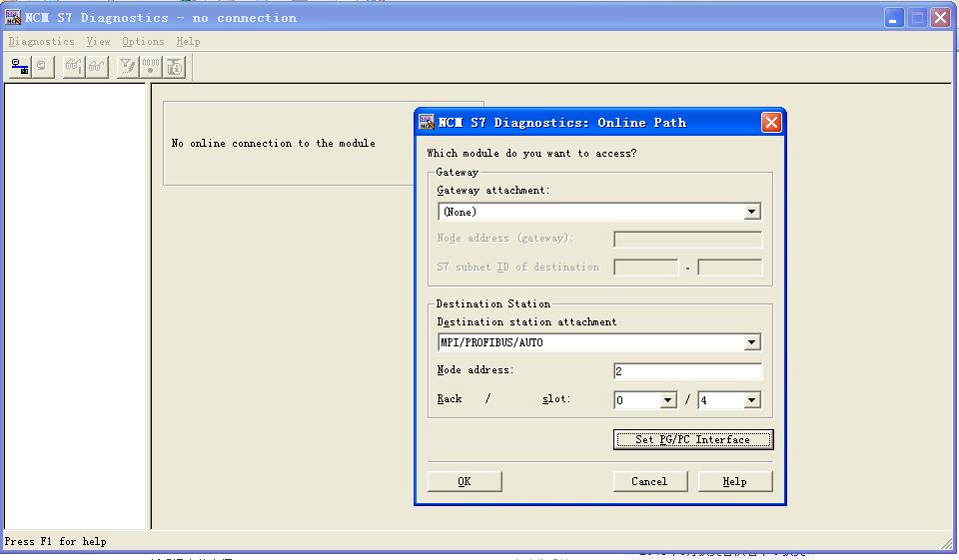The image size is (959, 560).
Task: Click the counter digits toolbar icon
Action: [151, 67]
